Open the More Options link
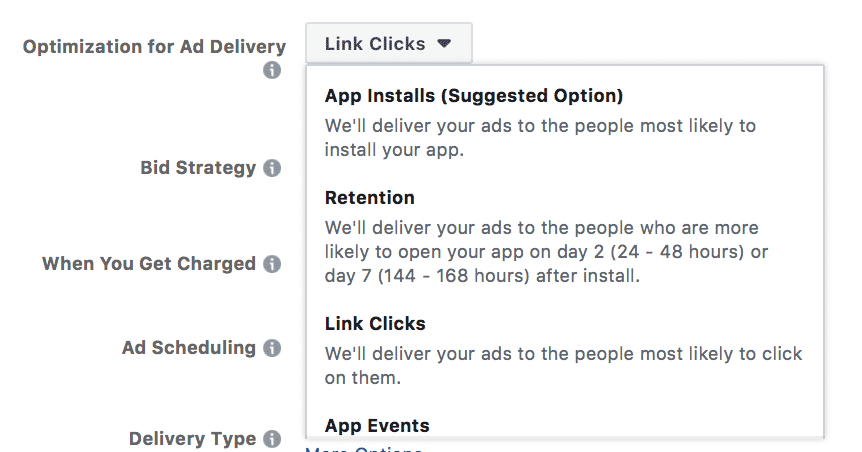This screenshot has height=452, width=862. coord(364,448)
